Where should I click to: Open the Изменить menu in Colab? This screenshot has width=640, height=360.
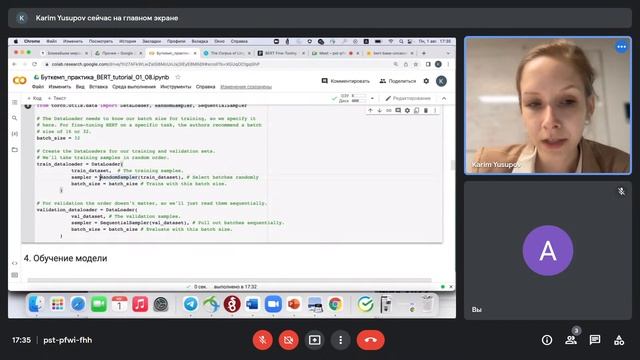[x=60, y=87]
